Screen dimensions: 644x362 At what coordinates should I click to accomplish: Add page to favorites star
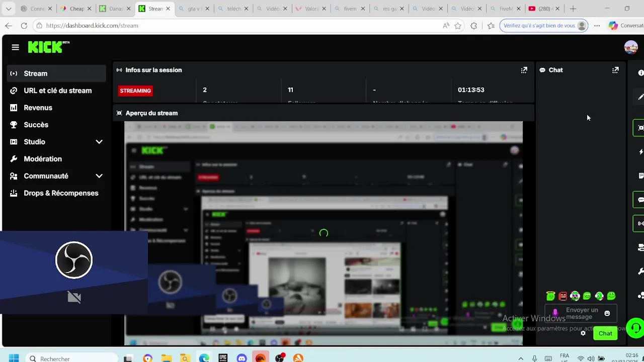457,26
